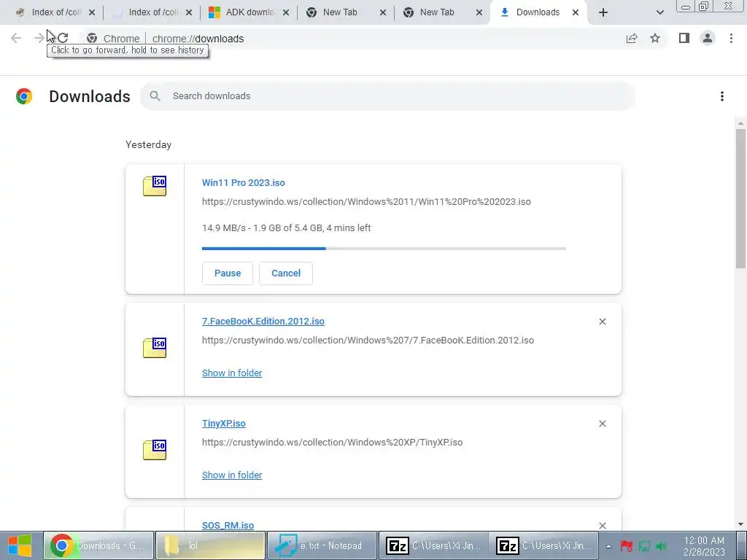
Task: Close the second Index of tab
Action: tap(189, 13)
